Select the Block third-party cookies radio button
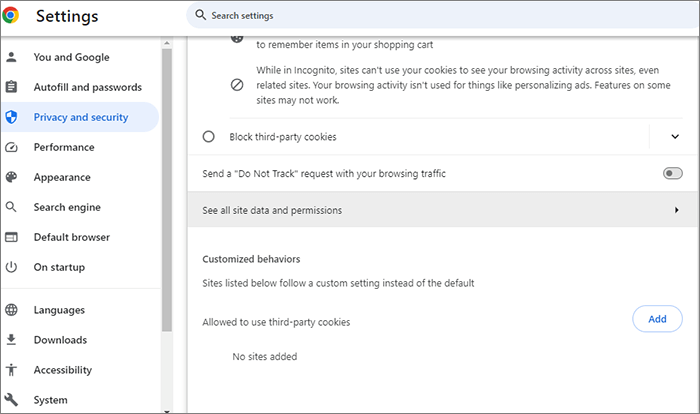Screen dimensions: 700x414 pyautogui.click(x=209, y=137)
